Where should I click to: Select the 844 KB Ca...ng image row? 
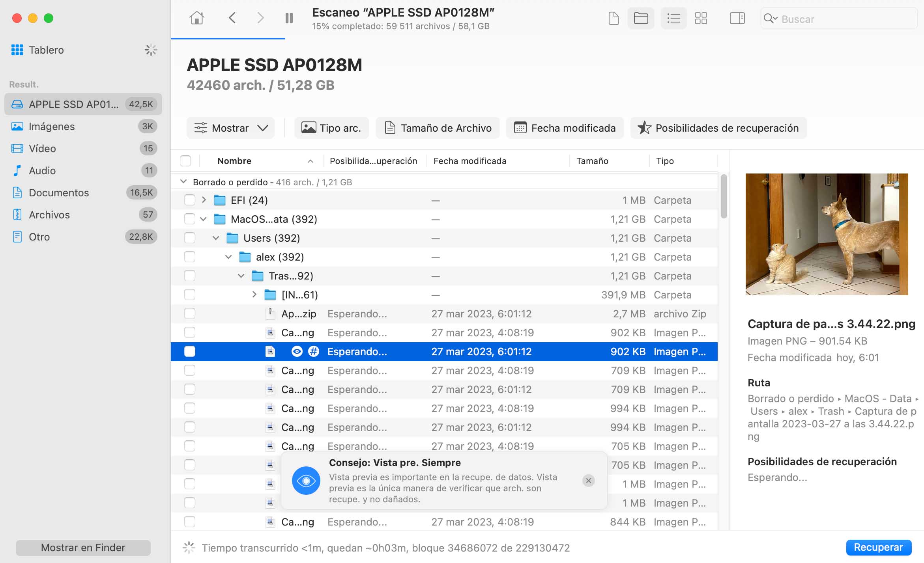pyautogui.click(x=444, y=522)
